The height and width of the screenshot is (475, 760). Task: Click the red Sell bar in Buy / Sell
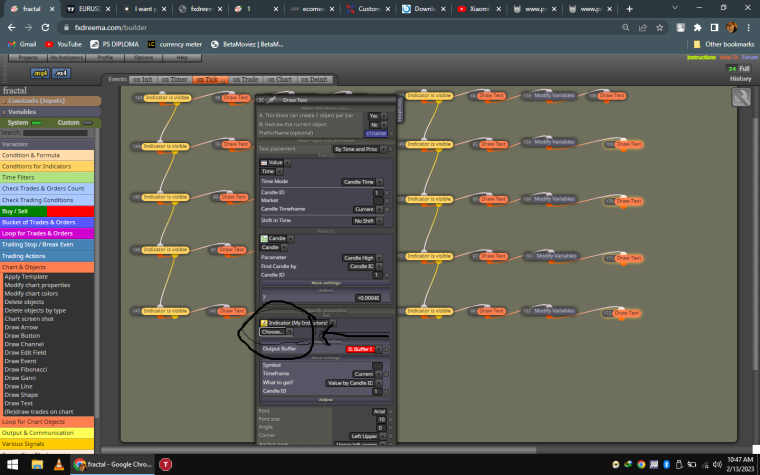tap(70, 211)
